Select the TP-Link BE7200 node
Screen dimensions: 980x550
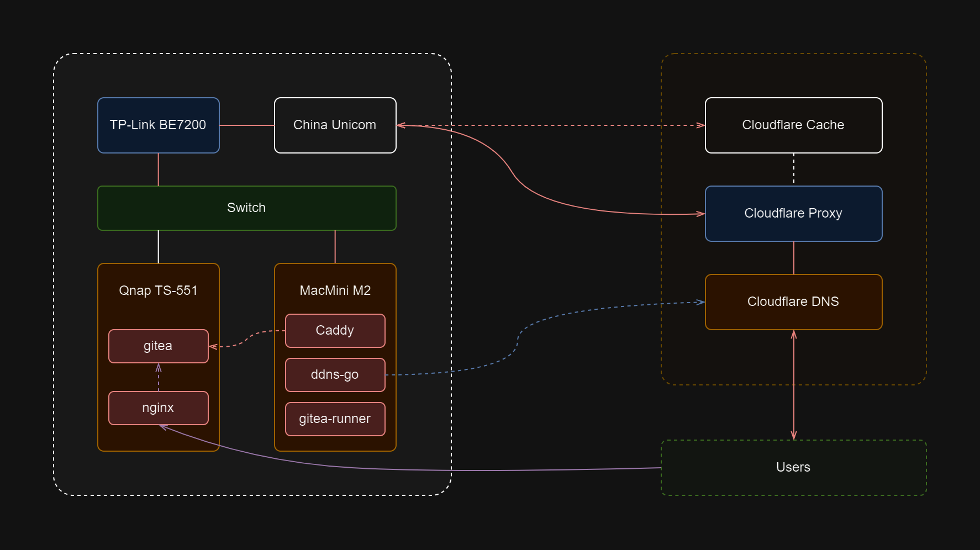tap(158, 125)
